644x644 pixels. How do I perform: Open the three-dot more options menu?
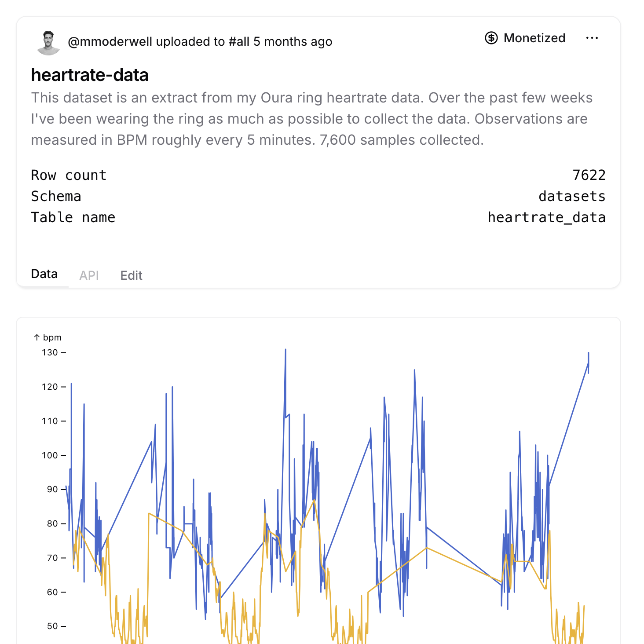592,38
